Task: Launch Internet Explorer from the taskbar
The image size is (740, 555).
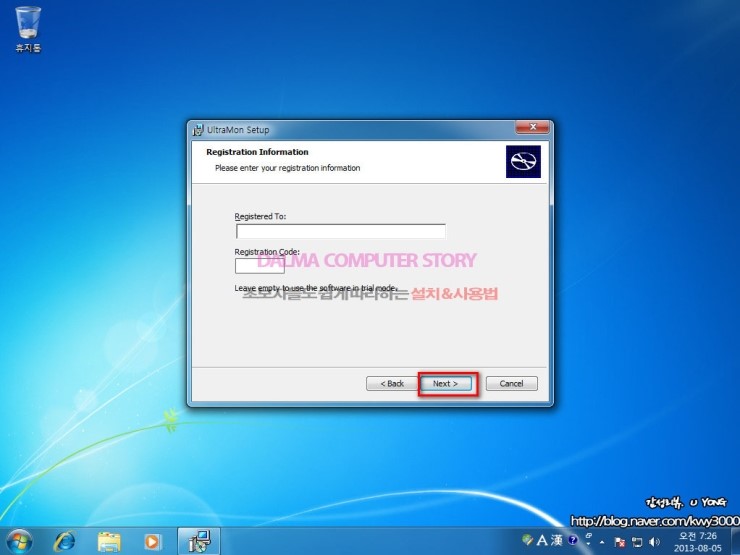Action: [65, 541]
